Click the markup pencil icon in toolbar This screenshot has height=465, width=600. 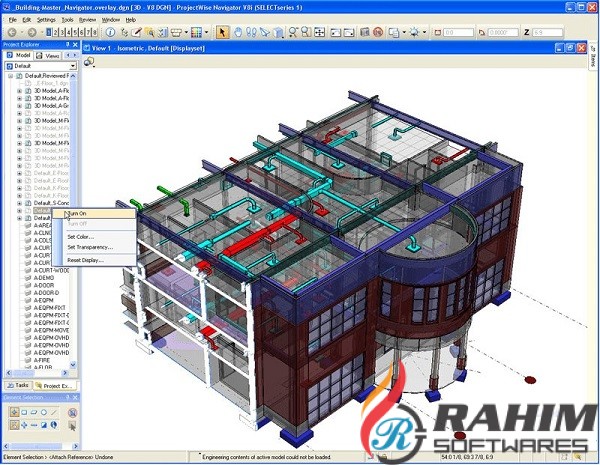point(137,33)
